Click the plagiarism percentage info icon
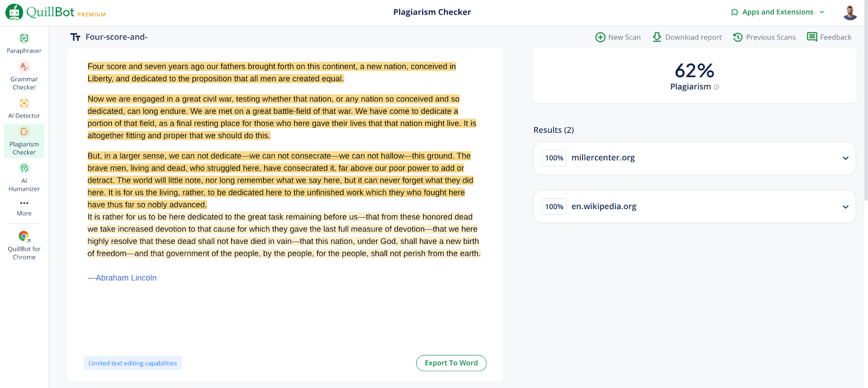The height and width of the screenshot is (388, 868). pyautogui.click(x=716, y=87)
